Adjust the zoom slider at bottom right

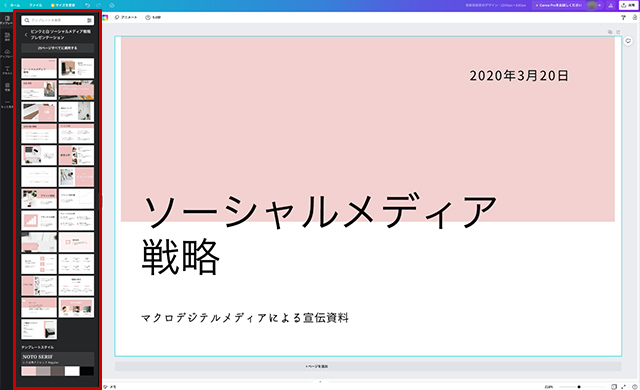point(579,387)
